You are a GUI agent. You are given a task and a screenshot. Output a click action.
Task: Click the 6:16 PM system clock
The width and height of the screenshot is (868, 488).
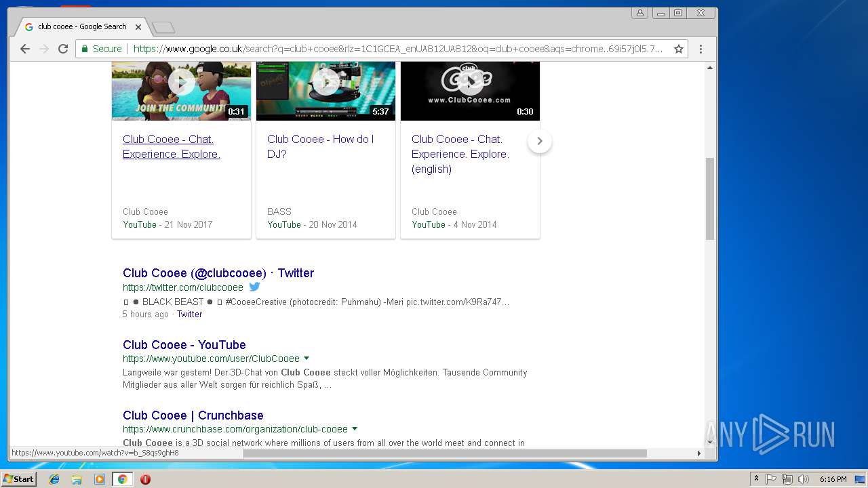tap(833, 479)
